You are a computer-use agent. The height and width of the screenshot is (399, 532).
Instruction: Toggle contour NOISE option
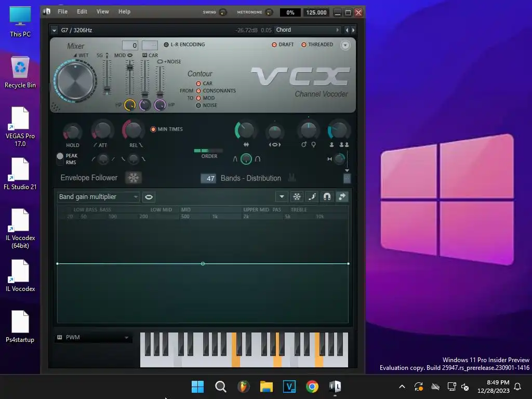pyautogui.click(x=206, y=105)
